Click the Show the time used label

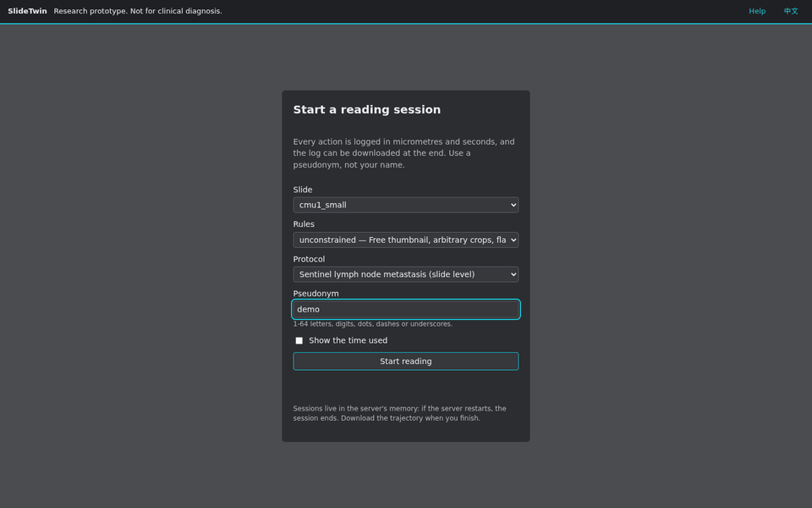[x=348, y=340]
